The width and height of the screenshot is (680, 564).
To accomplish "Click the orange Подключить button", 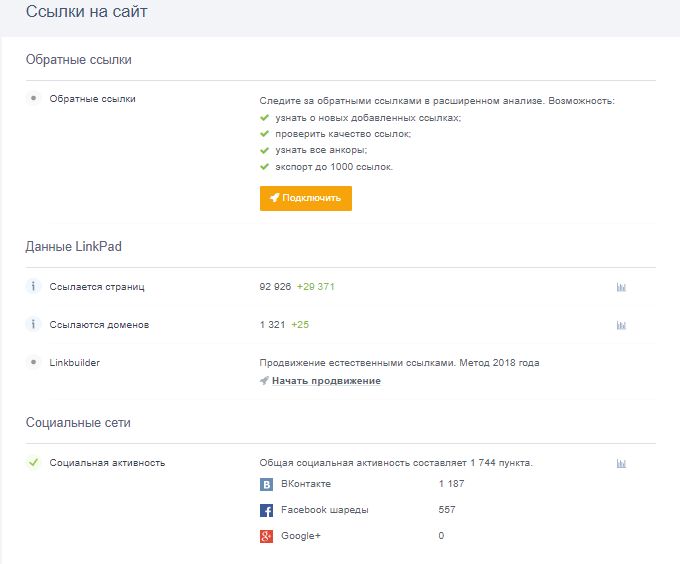I will [305, 198].
